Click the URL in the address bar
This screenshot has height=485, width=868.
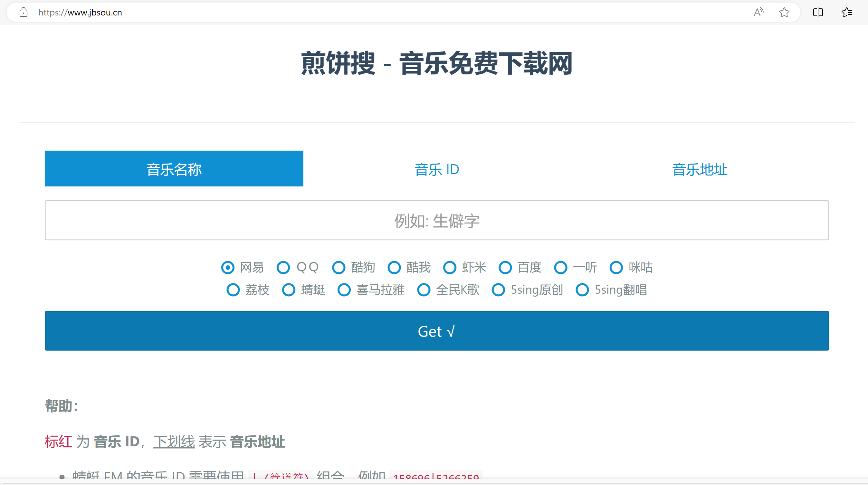pos(80,13)
